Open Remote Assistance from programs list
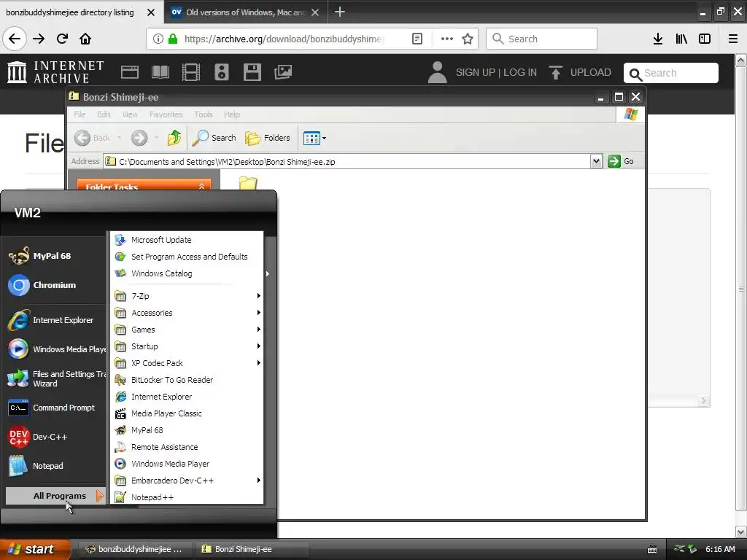747x560 pixels. click(x=187, y=447)
